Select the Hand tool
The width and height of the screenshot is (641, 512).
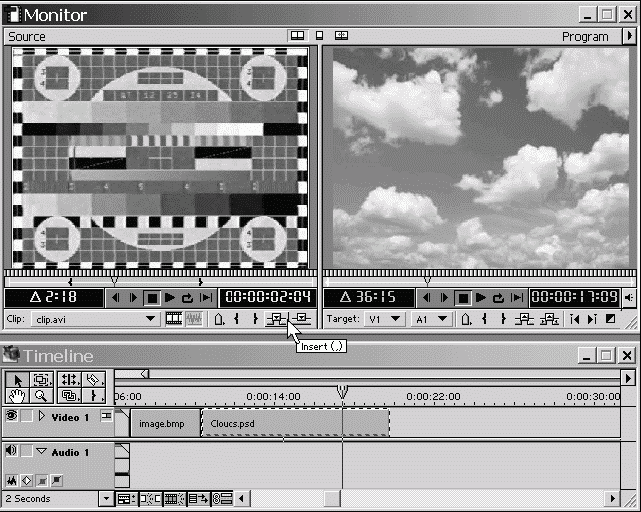(17, 395)
